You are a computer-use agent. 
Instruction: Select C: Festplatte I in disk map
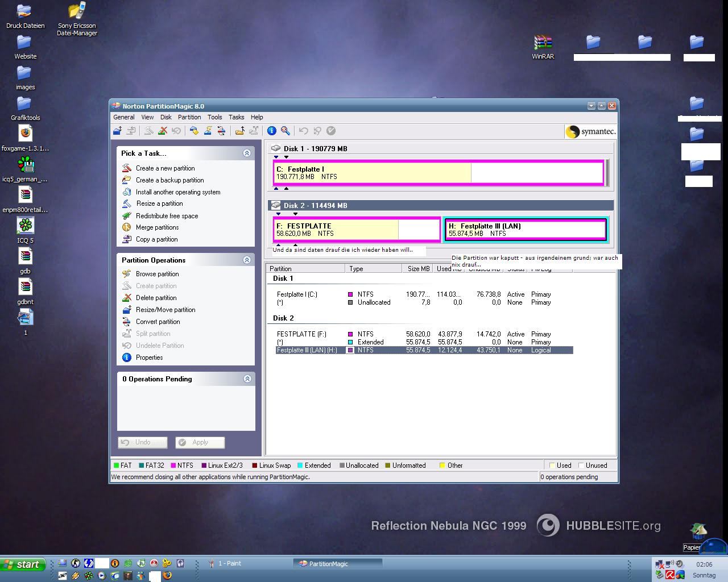438,173
